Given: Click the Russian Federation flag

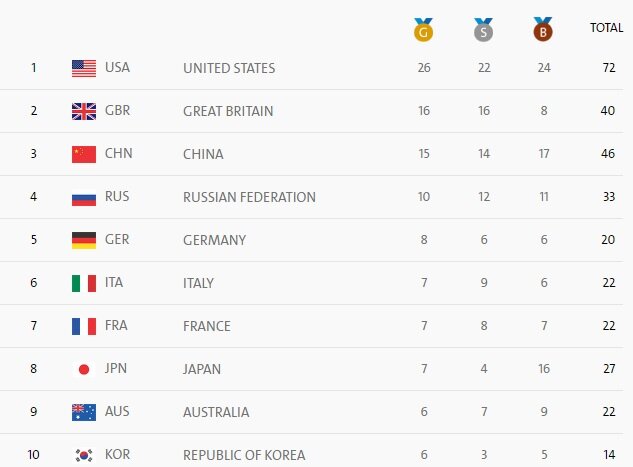Looking at the screenshot, I should (84, 197).
